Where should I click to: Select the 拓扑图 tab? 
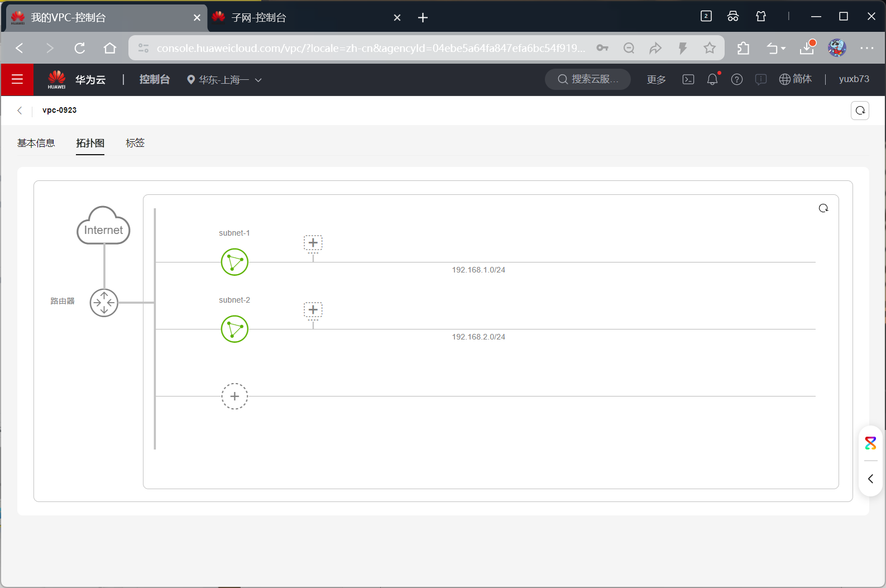click(x=90, y=143)
